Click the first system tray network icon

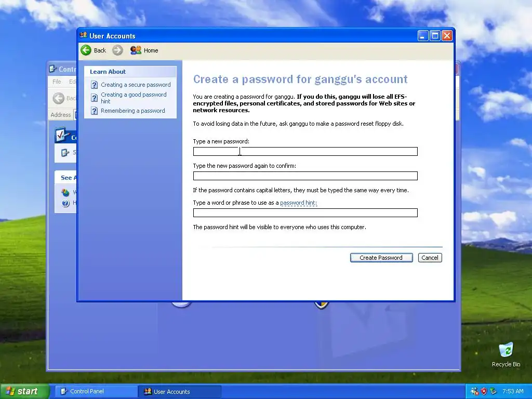(475, 391)
